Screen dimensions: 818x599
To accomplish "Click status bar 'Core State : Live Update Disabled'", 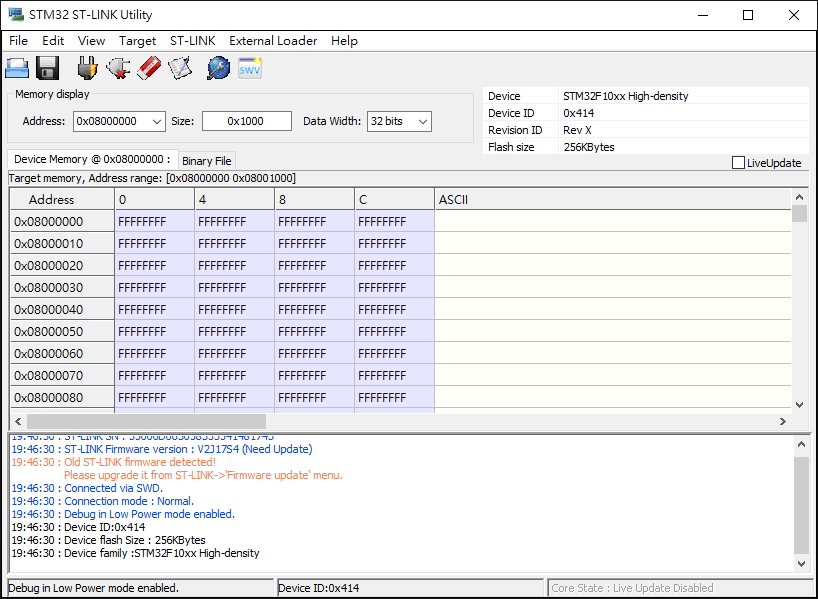I will (678, 588).
